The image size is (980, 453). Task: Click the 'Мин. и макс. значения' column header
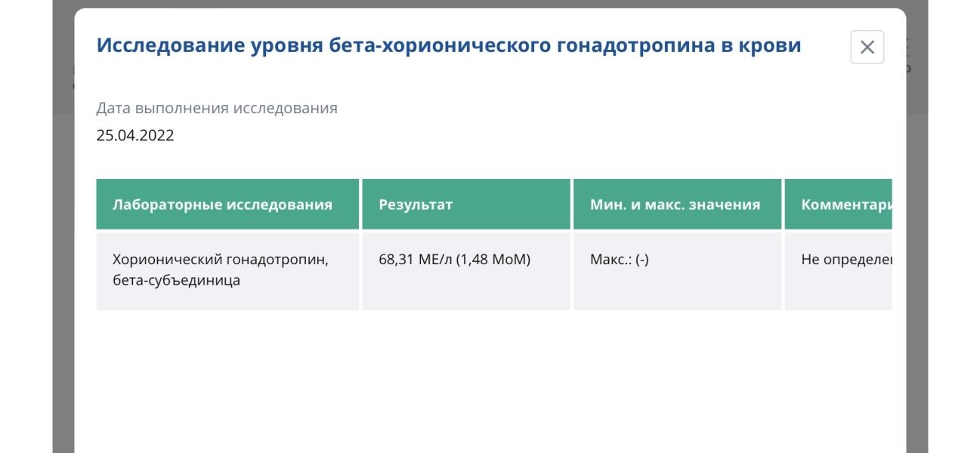(677, 204)
